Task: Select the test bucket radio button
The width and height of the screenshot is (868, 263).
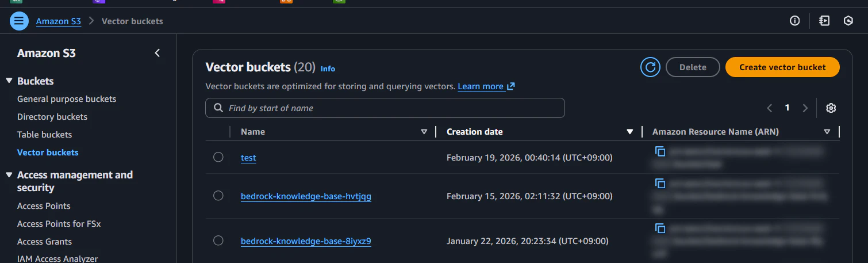Action: 218,157
